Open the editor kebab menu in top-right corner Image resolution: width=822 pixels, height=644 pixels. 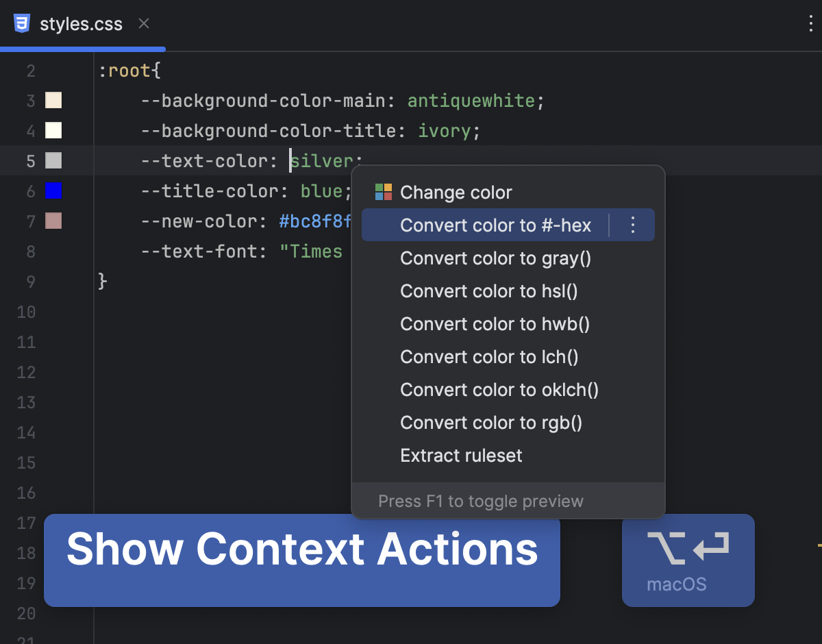(x=810, y=24)
